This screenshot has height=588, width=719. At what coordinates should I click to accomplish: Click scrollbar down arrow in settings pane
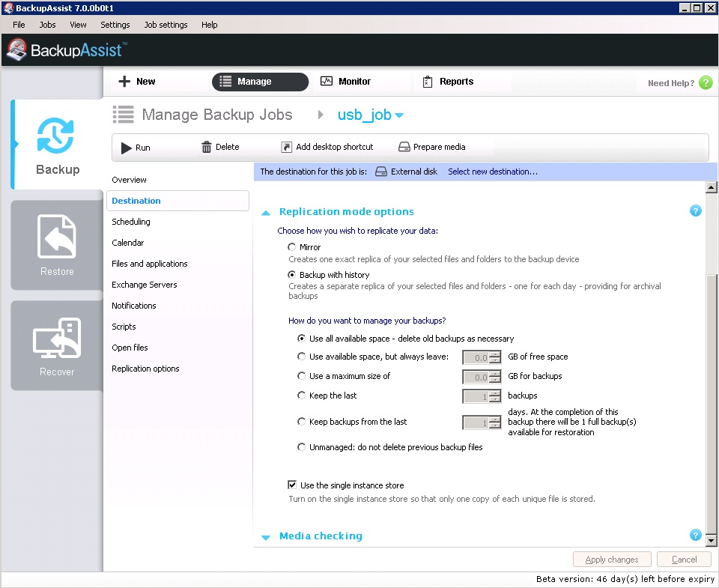pyautogui.click(x=712, y=541)
